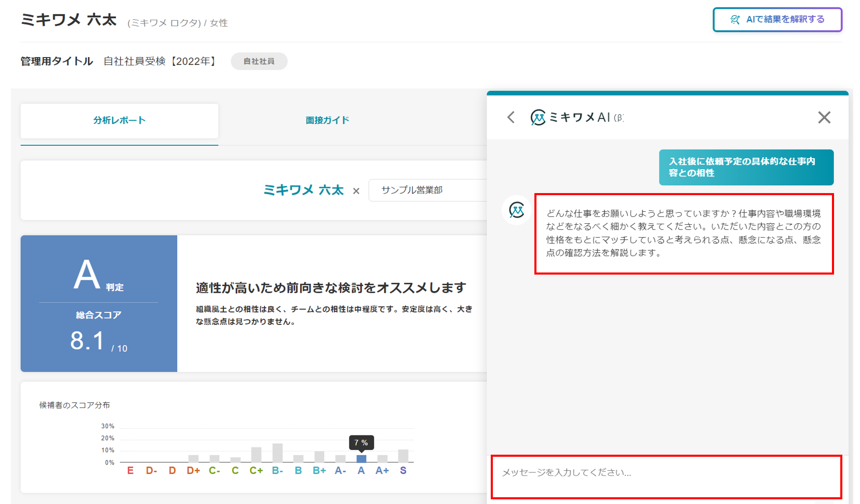This screenshot has height=504, width=860.
Task: Click the 7 % tooltip above the chart
Action: click(x=361, y=443)
